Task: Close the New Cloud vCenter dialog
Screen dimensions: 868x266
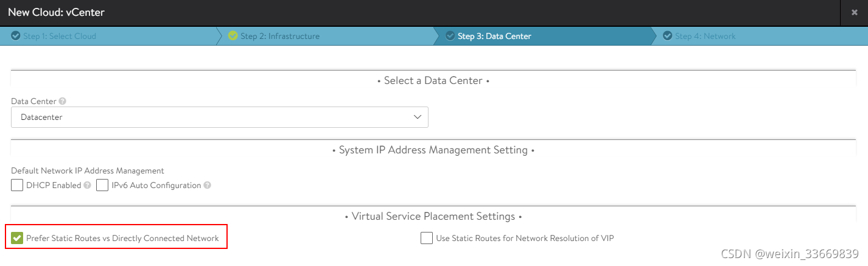Action: tap(855, 12)
